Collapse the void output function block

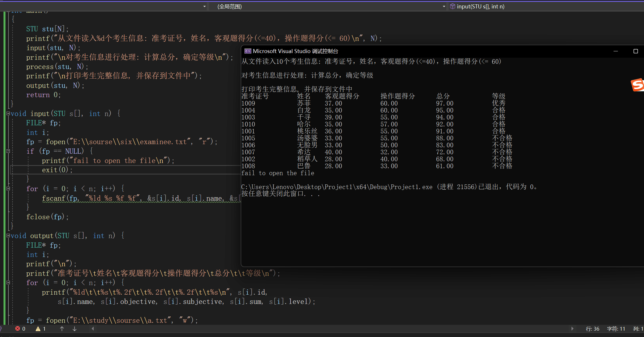8,235
